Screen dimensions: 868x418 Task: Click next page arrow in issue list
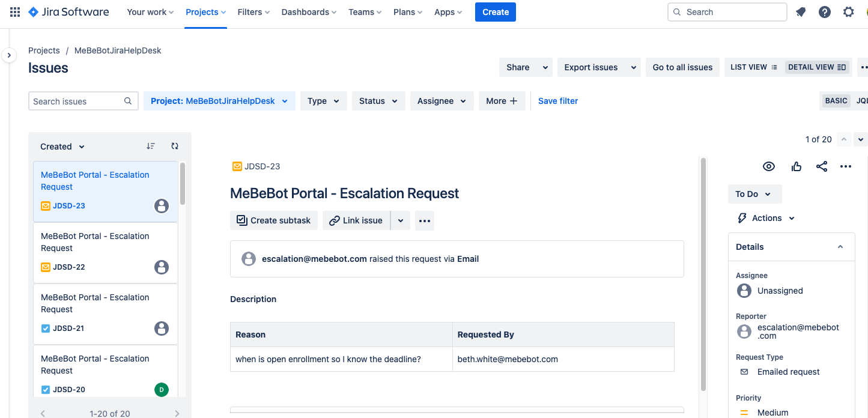pyautogui.click(x=177, y=413)
